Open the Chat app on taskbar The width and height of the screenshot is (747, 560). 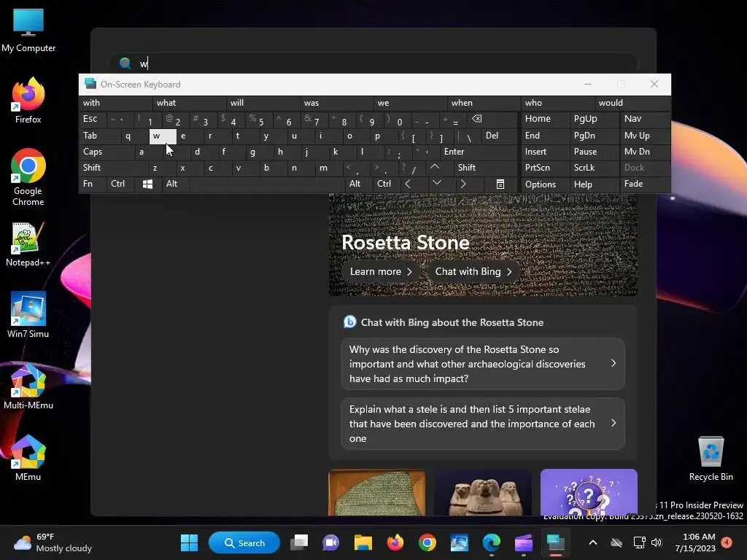(x=330, y=542)
